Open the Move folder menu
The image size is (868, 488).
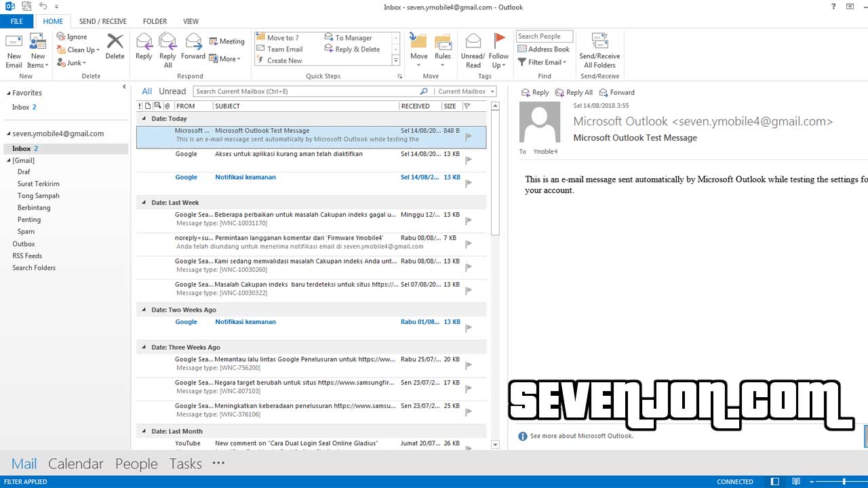point(419,51)
